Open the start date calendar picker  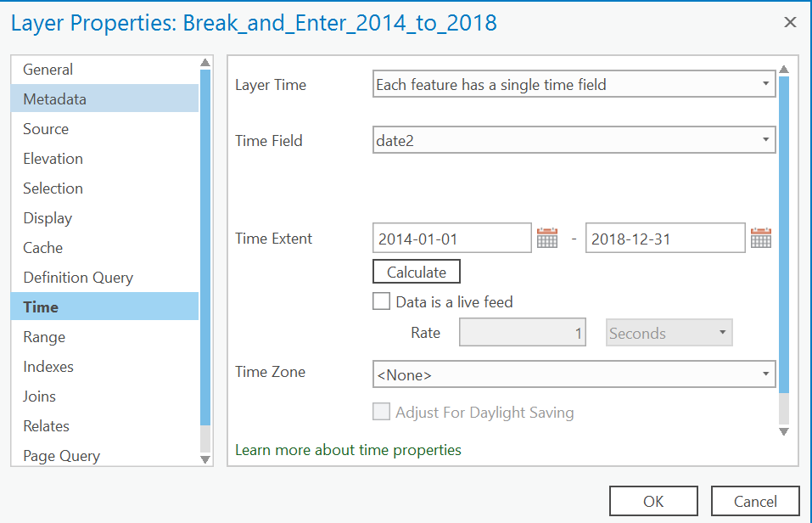(547, 239)
